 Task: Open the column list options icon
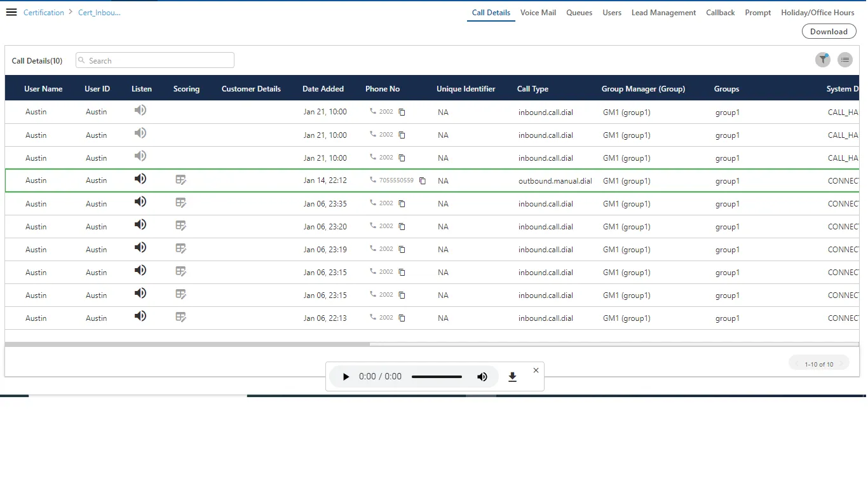(844, 60)
